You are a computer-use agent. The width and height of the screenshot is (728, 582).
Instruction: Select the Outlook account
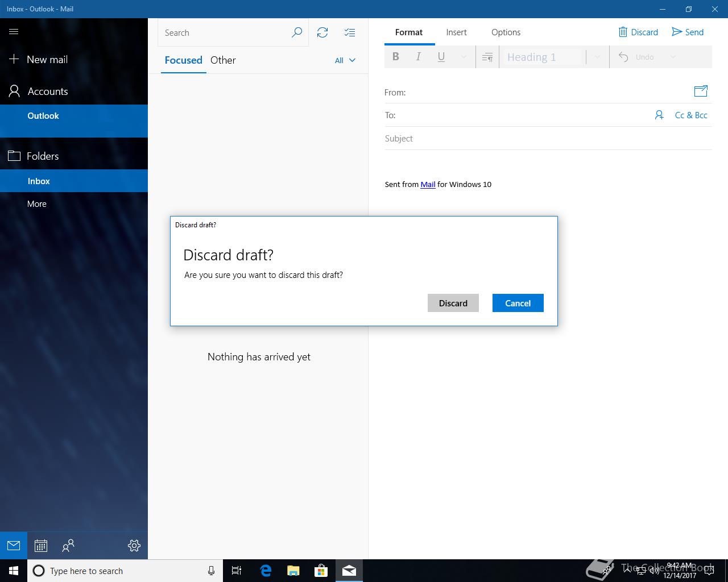coord(74,120)
